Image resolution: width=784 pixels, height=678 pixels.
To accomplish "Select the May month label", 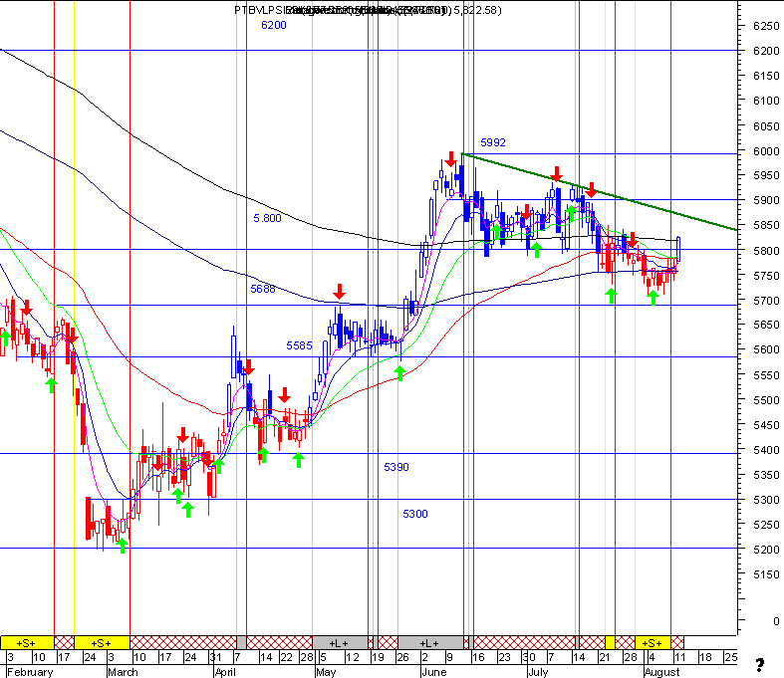I will click(326, 672).
